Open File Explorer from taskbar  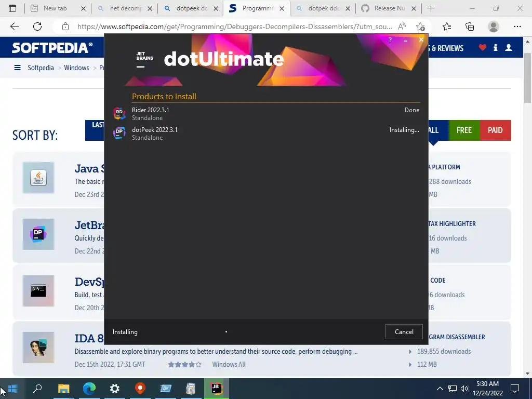(x=63, y=389)
